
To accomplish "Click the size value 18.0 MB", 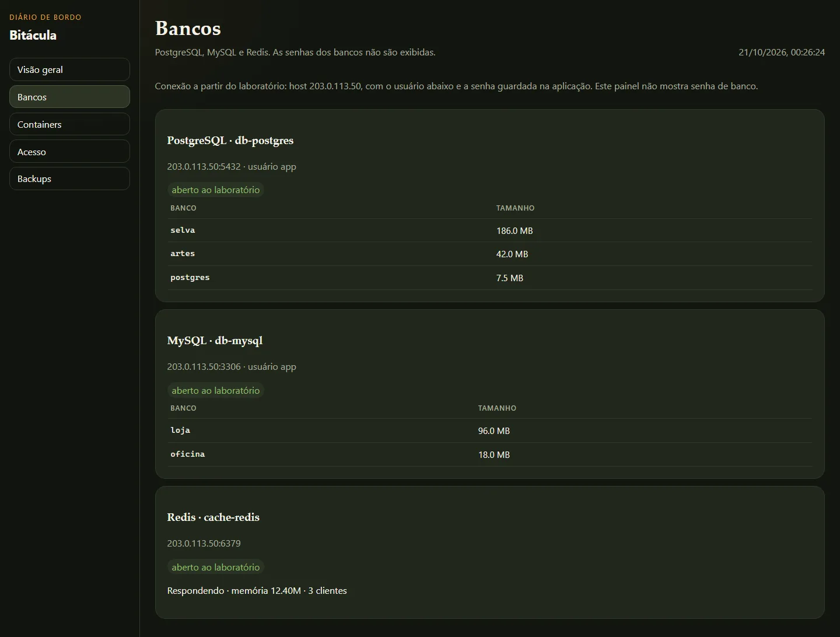I will [x=494, y=454].
